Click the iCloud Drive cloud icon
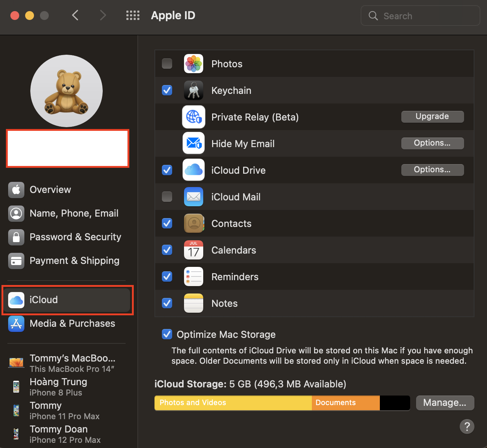 (194, 170)
